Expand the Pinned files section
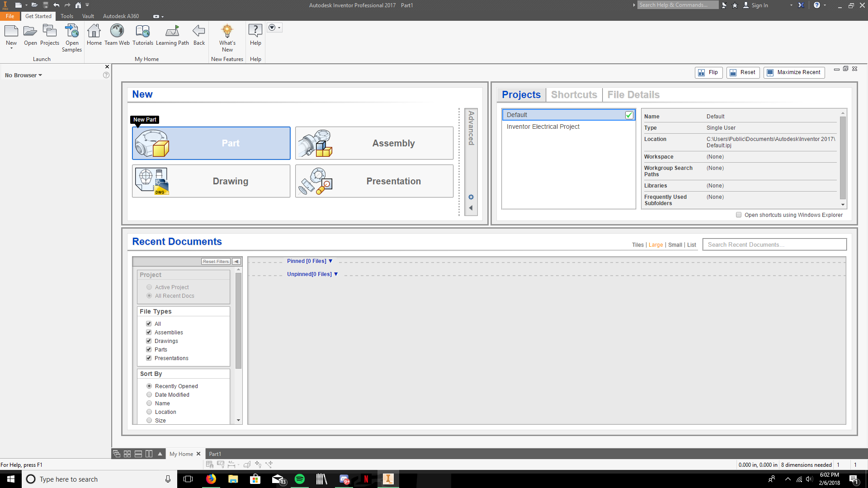868x488 pixels. pyautogui.click(x=310, y=261)
